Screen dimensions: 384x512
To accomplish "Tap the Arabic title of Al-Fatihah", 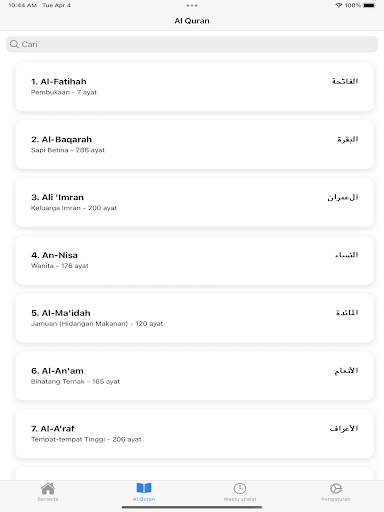I will coord(345,81).
